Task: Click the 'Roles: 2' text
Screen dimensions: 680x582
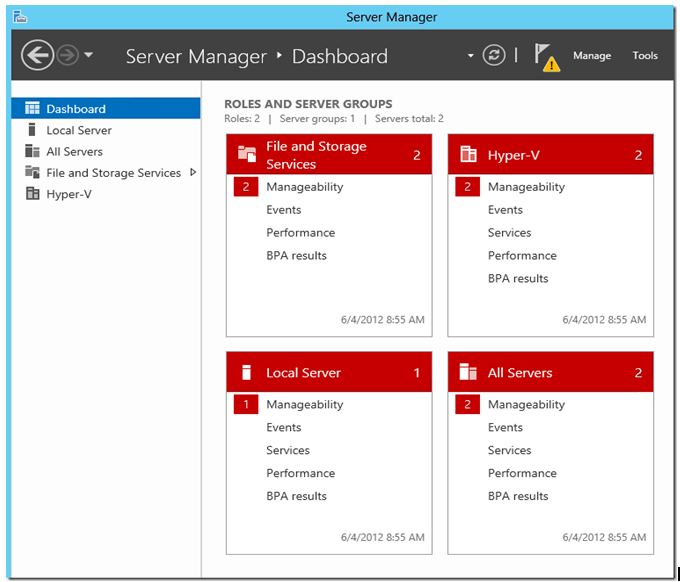Action: (x=242, y=119)
